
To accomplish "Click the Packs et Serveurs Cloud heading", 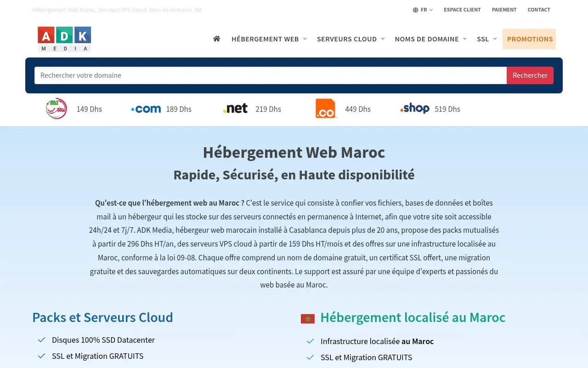I will (102, 317).
